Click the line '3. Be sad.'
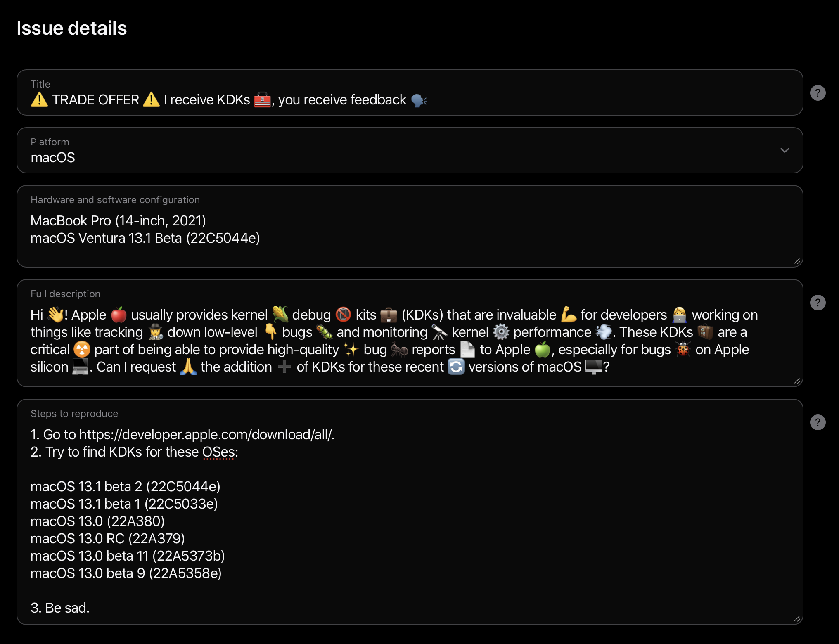 (60, 608)
